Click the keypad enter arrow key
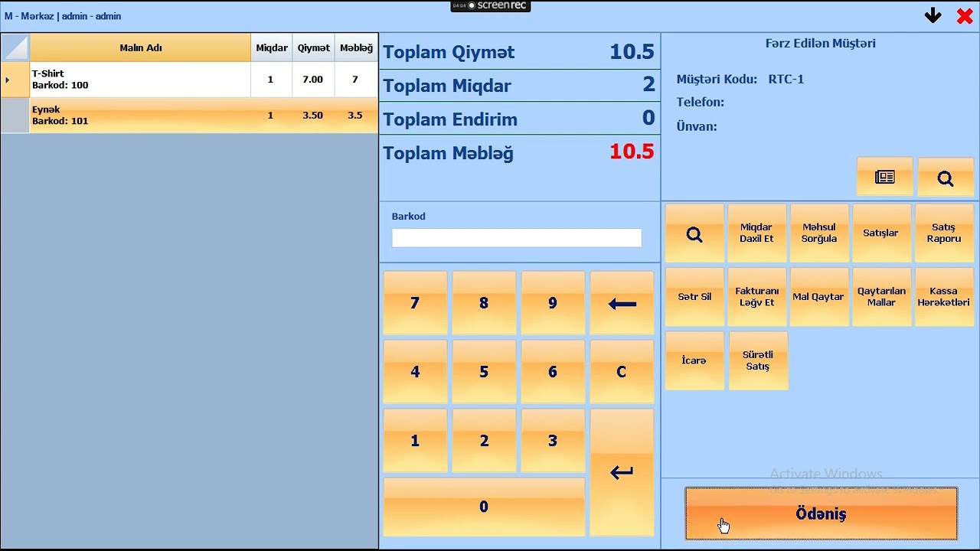 pyautogui.click(x=622, y=472)
